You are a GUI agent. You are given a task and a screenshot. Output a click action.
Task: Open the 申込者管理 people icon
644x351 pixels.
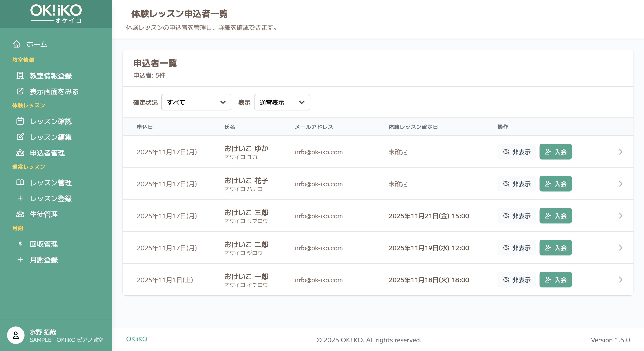click(20, 153)
